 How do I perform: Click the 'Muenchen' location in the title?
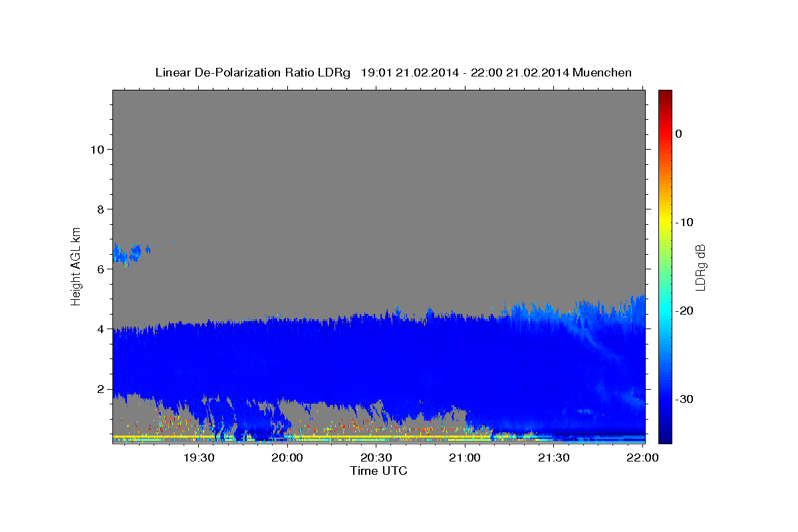point(602,72)
